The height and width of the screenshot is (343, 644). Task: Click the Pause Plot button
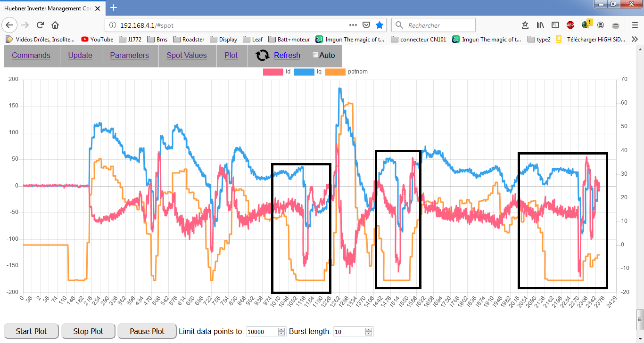[147, 331]
